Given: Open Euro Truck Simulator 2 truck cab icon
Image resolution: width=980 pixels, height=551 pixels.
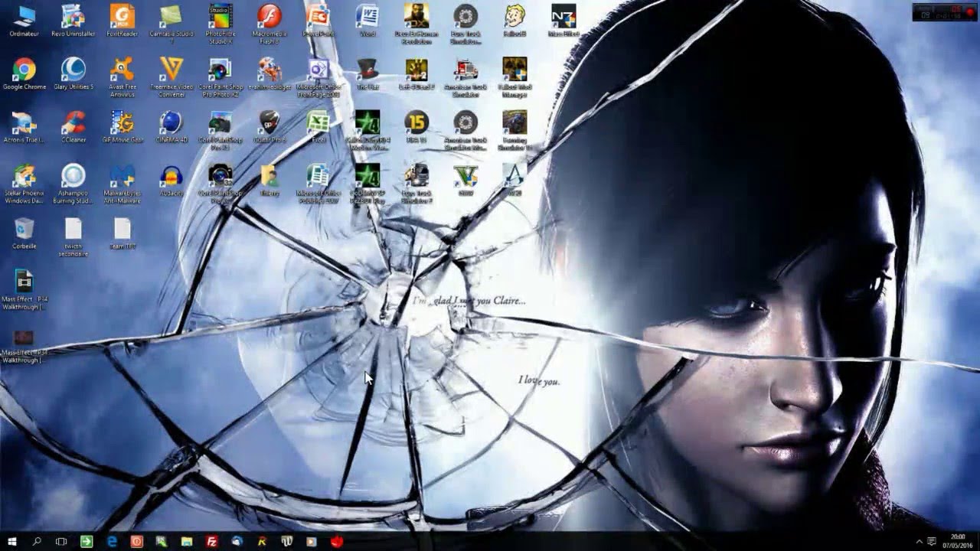Looking at the screenshot, I should tap(416, 184).
